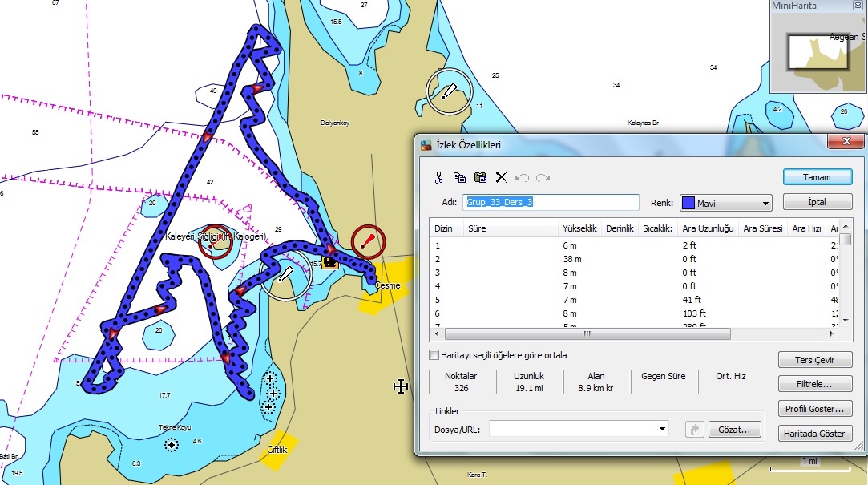Click the blue Mavi color swatch
Viewport: 868px width, 485px height.
point(688,203)
